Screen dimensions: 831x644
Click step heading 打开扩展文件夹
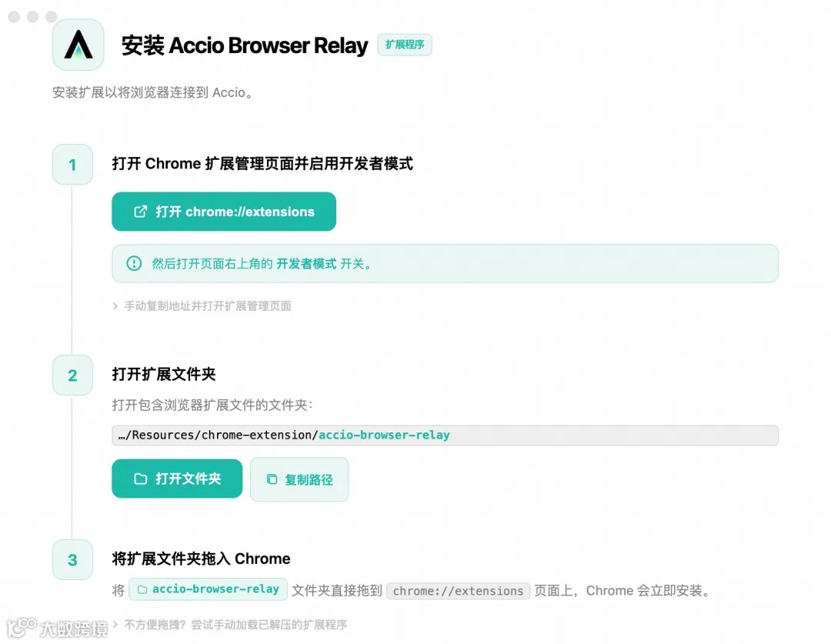click(x=164, y=374)
